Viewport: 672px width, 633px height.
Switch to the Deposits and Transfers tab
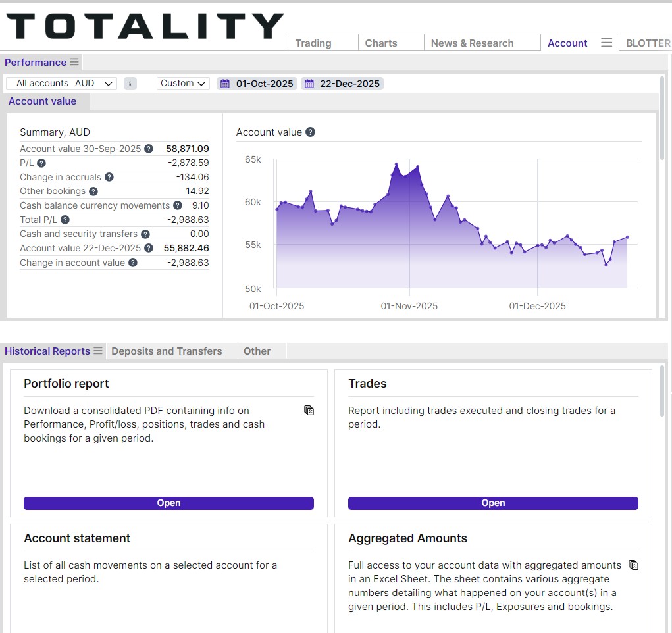pos(167,351)
